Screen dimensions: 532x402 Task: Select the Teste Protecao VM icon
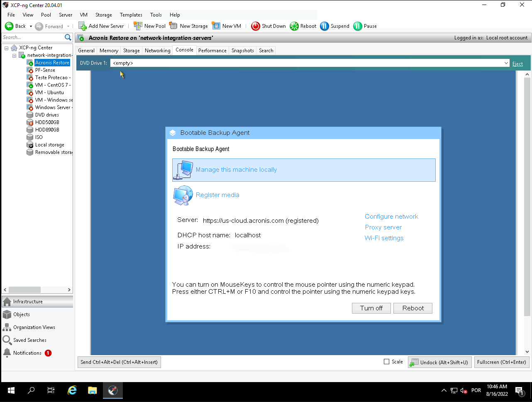click(30, 78)
